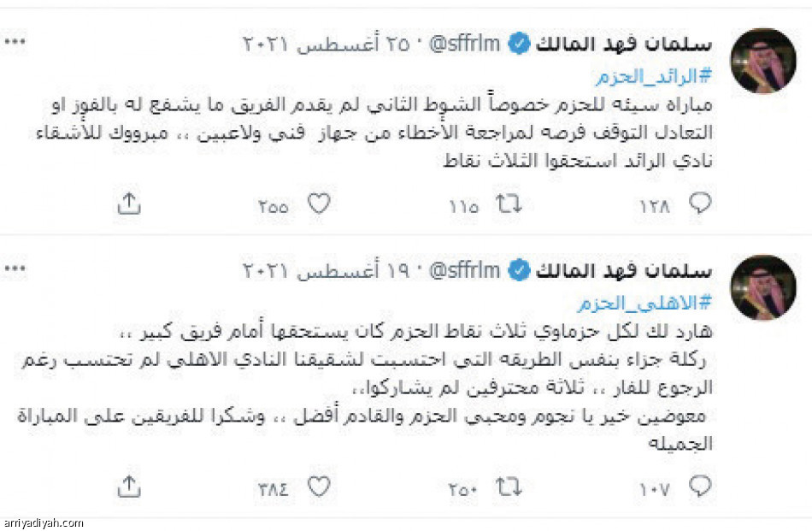This screenshot has height=531, width=812.
Task: Click the @sffrlm handle on the second tweet
Action: (x=464, y=268)
